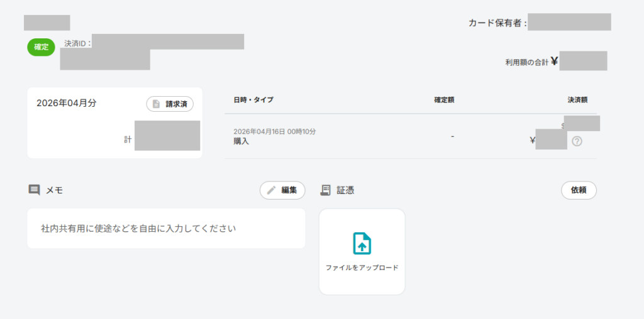
Task: Open the memo 編集 button
Action: (x=282, y=190)
